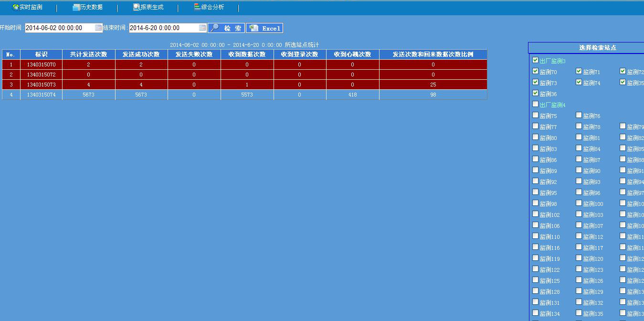Check the 监测100 station checkbox
This screenshot has width=644, height=321.
[579, 203]
